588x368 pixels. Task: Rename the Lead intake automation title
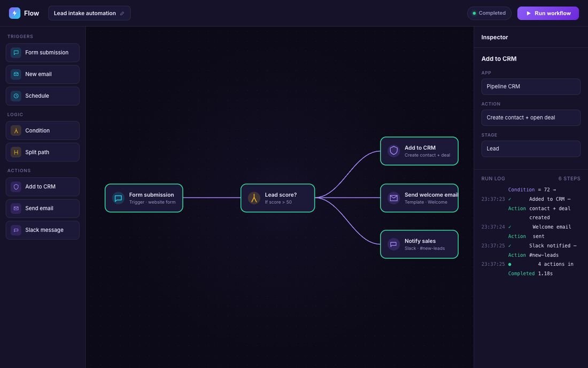(x=89, y=13)
